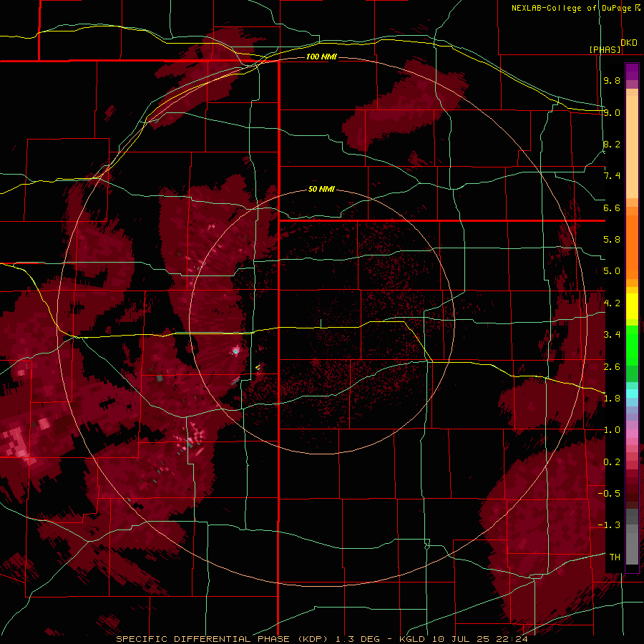The height and width of the screenshot is (644, 644).
Task: Click the DKD label above the color scale
Action: (x=629, y=43)
